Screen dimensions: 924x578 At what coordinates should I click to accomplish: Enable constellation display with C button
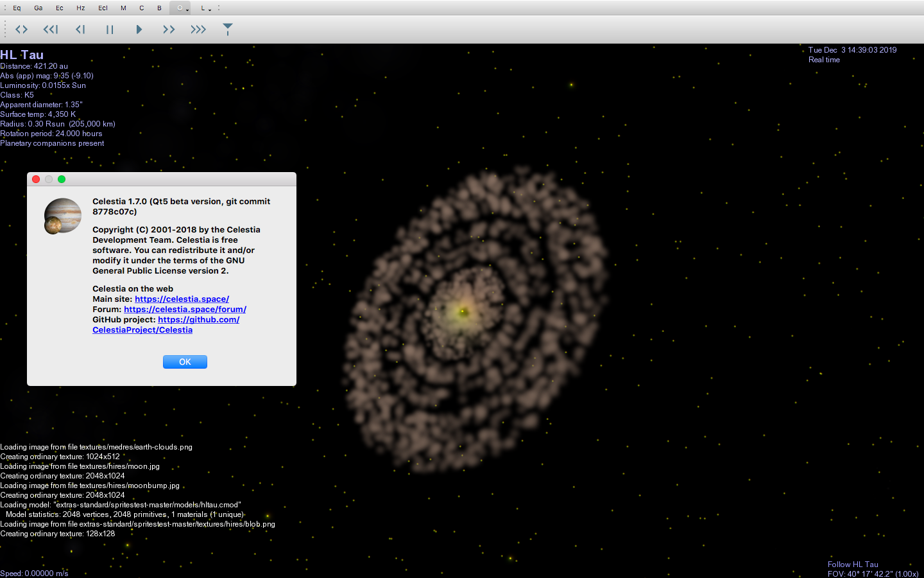click(141, 8)
